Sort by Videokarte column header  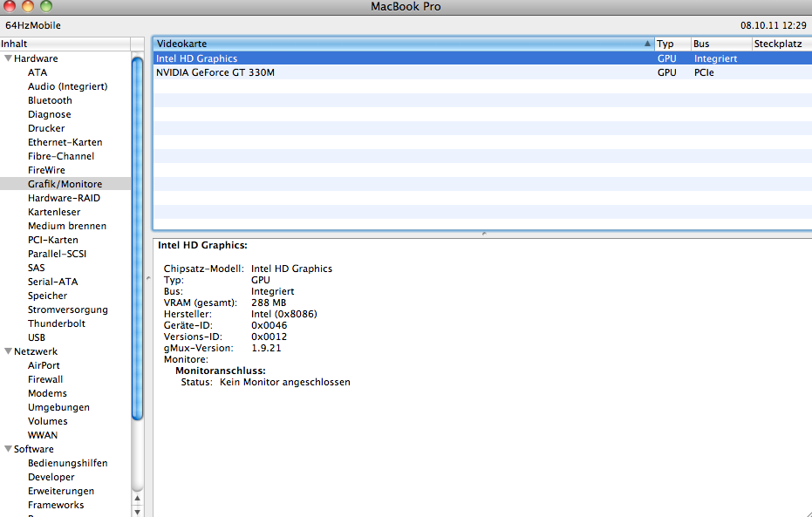pos(404,44)
